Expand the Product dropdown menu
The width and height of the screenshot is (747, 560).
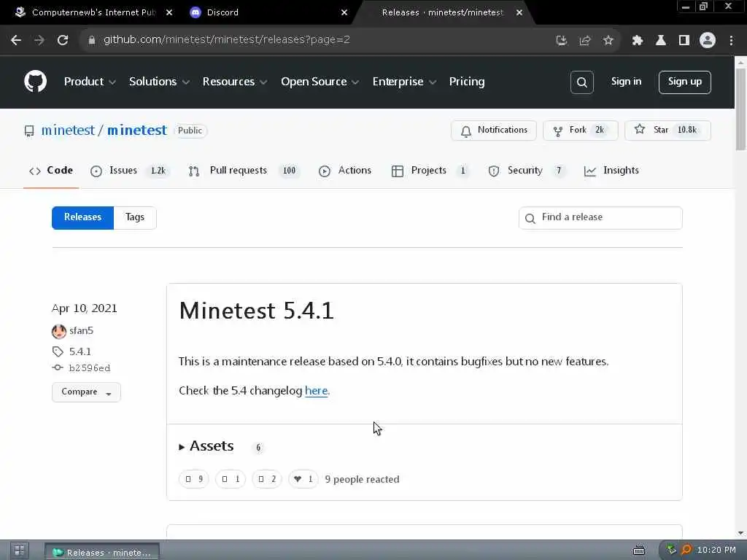(90, 82)
